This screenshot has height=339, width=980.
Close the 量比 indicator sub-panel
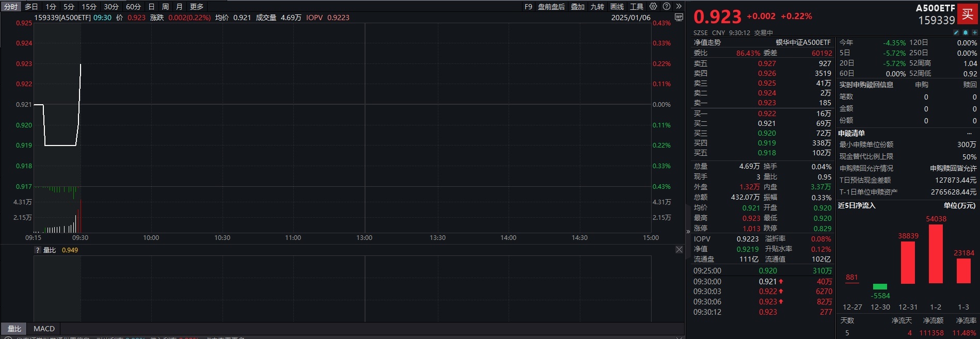679,250
